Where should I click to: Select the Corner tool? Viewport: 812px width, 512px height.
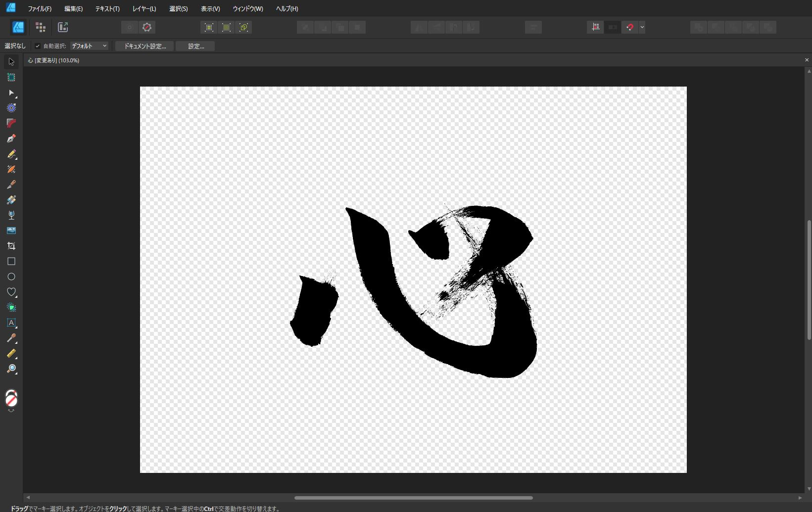[x=11, y=123]
